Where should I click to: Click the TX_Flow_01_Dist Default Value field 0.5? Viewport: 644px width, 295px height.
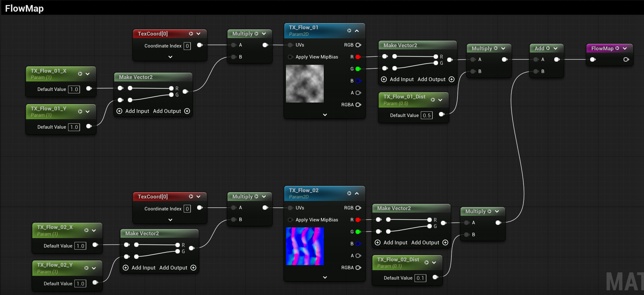click(x=427, y=115)
